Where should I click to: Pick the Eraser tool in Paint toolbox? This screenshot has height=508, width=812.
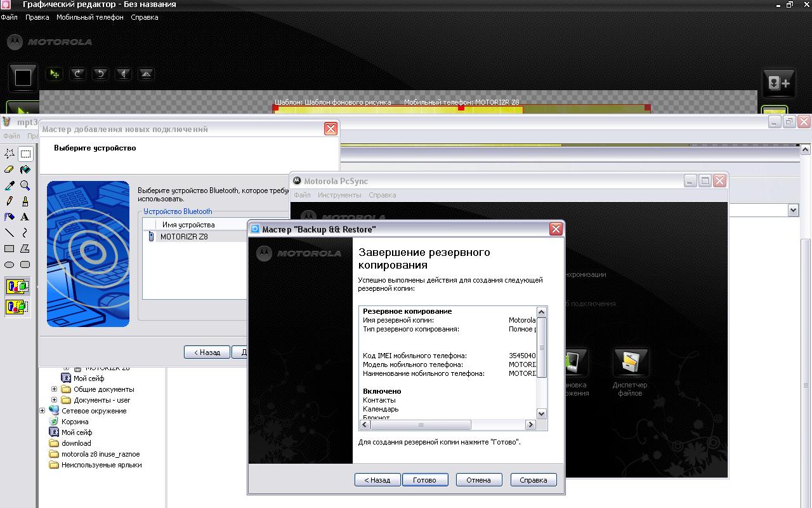click(10, 170)
